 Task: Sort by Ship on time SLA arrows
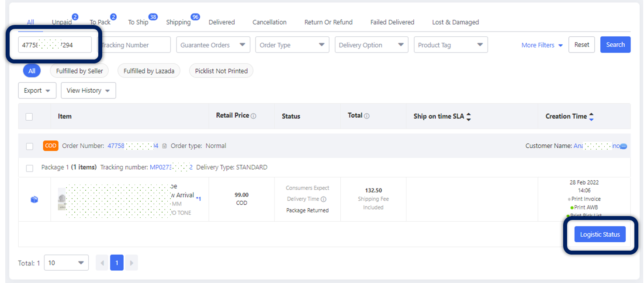[x=468, y=116]
